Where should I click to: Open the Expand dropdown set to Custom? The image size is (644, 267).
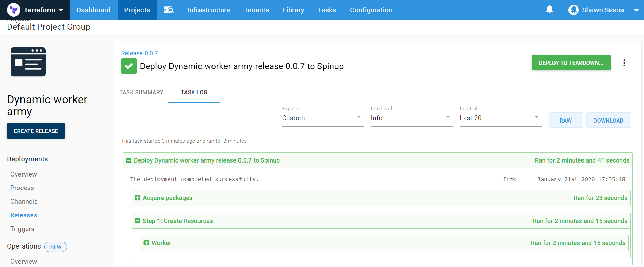(323, 118)
